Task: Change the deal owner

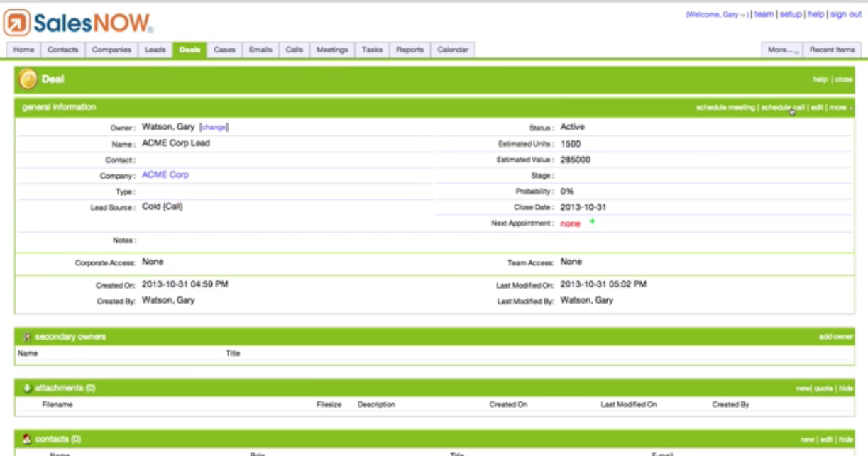Action: coord(214,127)
